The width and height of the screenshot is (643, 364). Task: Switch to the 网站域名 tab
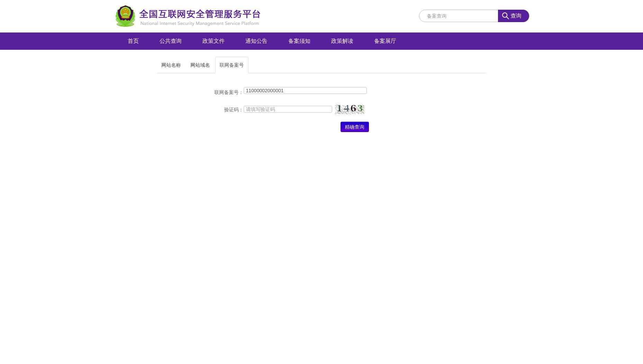click(200, 65)
